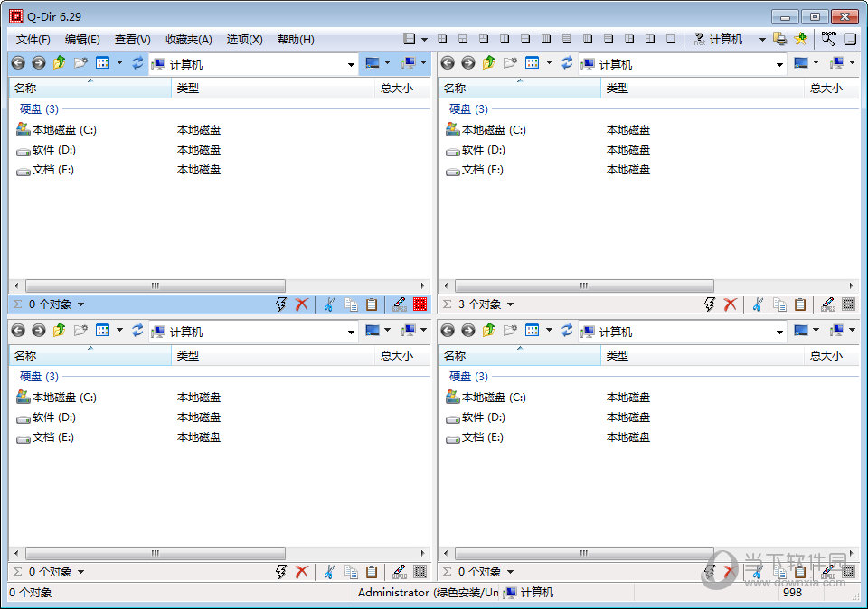Click Forward arrow in top-left pane
The height and width of the screenshot is (609, 868).
coord(38,63)
